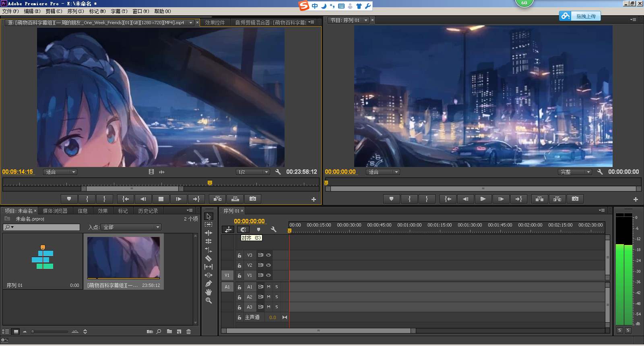Select the Slide tool
The height and width of the screenshot is (346, 644).
click(208, 275)
